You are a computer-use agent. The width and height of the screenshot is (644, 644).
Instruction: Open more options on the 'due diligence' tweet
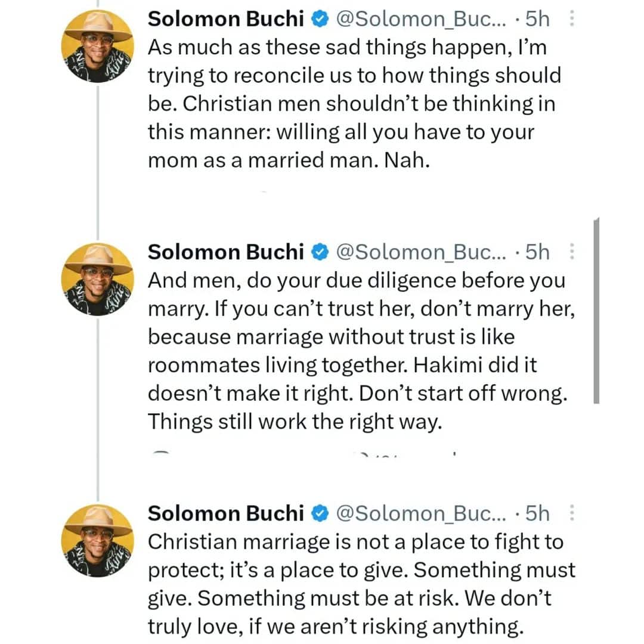click(572, 252)
